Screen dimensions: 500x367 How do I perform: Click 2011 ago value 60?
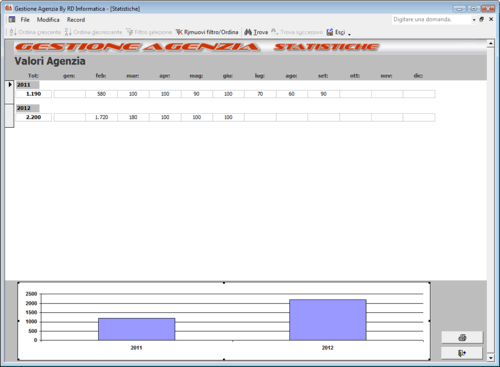click(292, 94)
